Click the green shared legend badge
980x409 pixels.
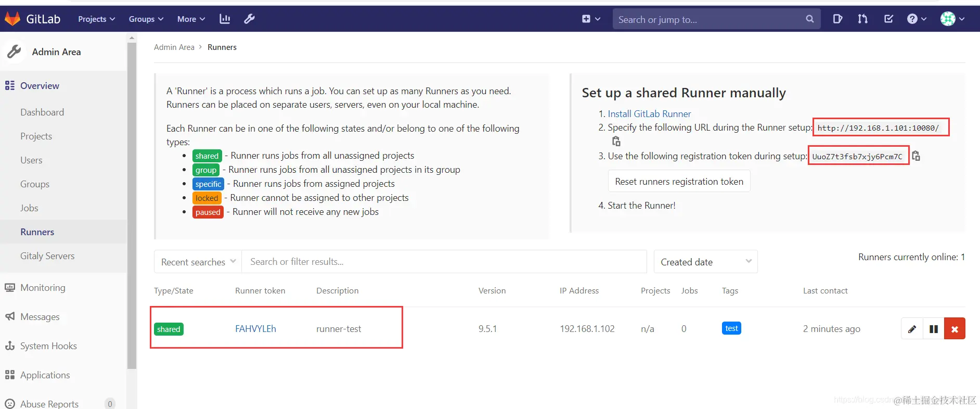207,156
